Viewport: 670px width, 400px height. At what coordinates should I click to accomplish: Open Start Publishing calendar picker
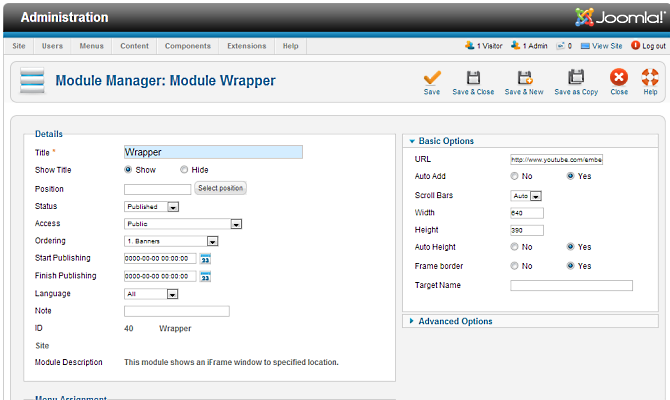[x=206, y=259]
